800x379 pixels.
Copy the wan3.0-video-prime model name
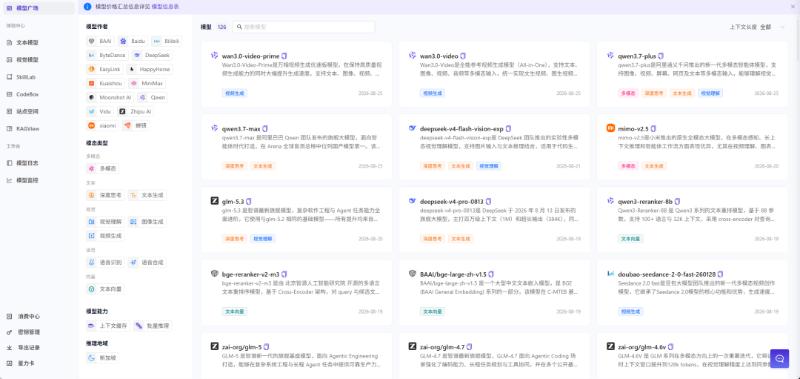point(284,56)
